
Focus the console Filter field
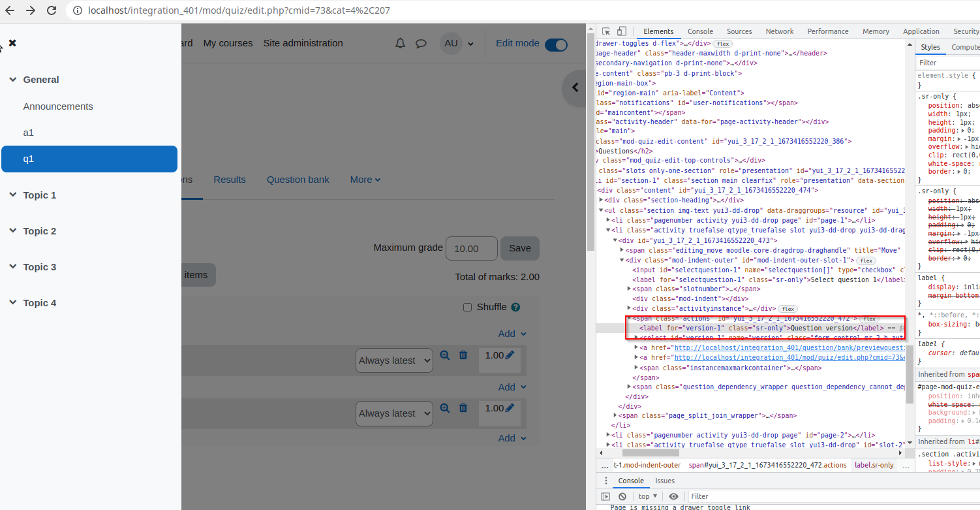pyautogui.click(x=834, y=496)
